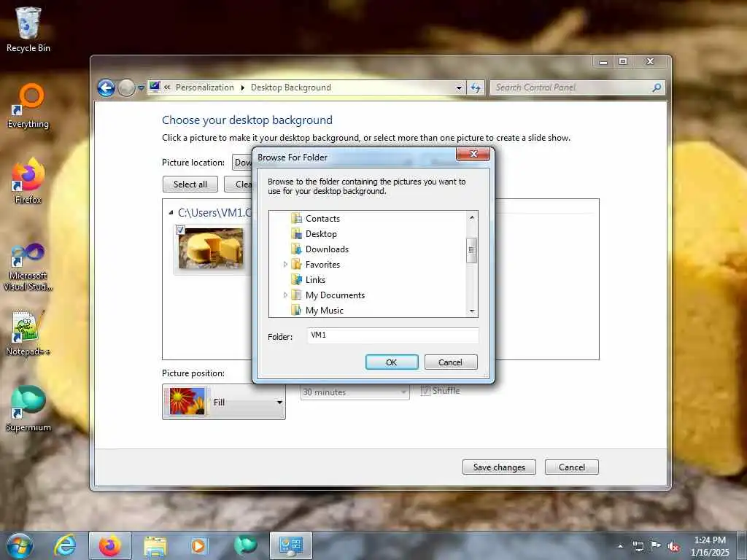This screenshot has height=560, width=747.
Task: Toggle the Shuffle checkbox
Action: (425, 391)
